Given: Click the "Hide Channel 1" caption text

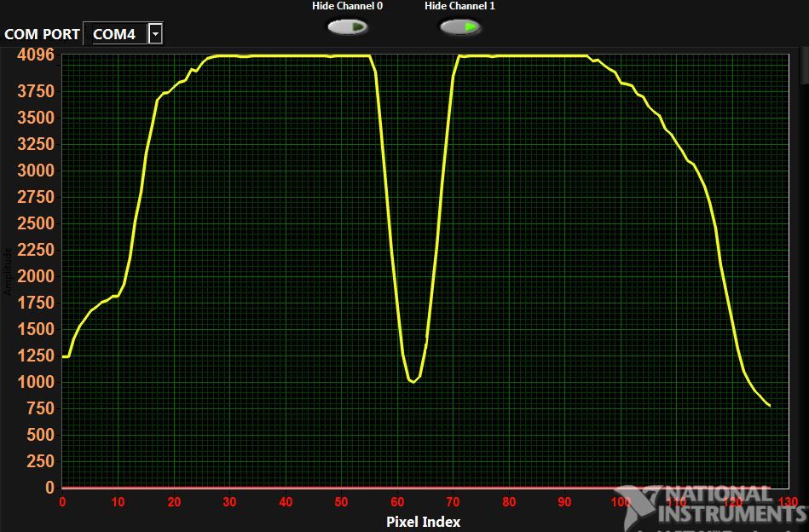Looking at the screenshot, I should [x=459, y=6].
